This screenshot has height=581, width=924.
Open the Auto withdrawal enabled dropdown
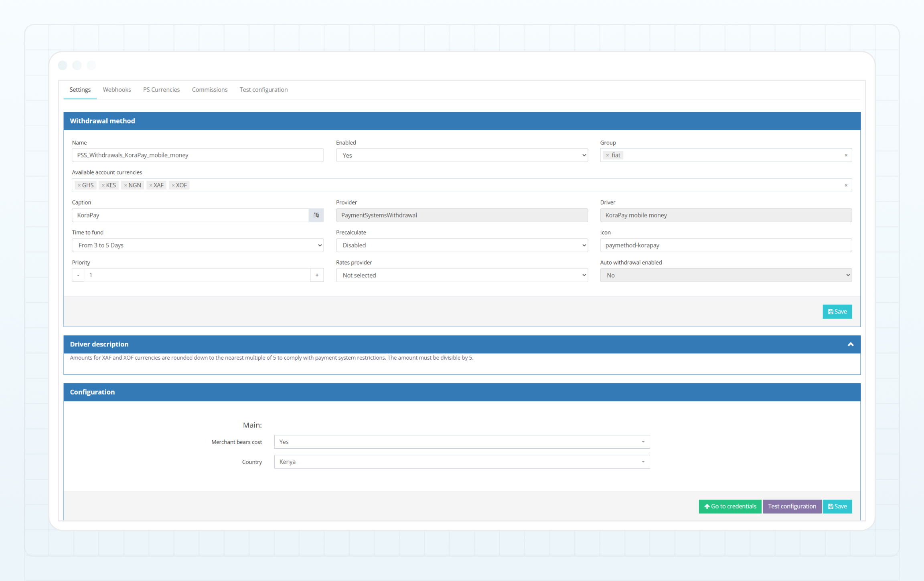(725, 275)
